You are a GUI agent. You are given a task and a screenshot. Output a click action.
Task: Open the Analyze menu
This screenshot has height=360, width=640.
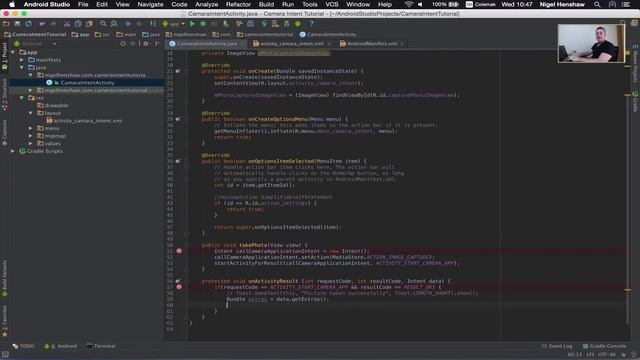(206, 4)
